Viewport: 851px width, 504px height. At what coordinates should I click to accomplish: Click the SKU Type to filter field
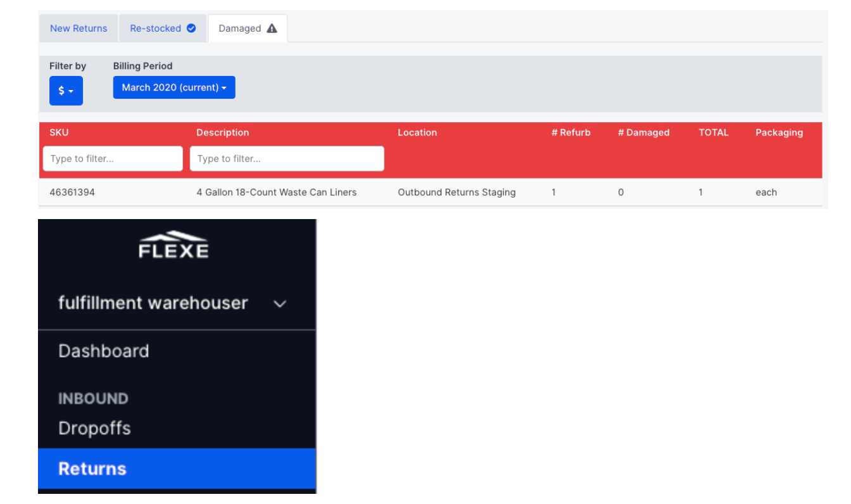tap(112, 158)
